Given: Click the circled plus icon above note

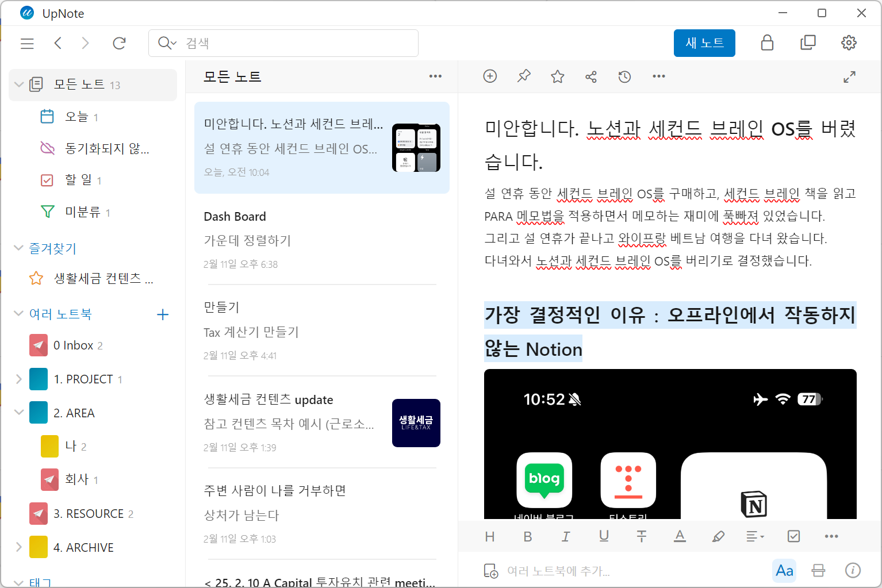Looking at the screenshot, I should coord(490,76).
